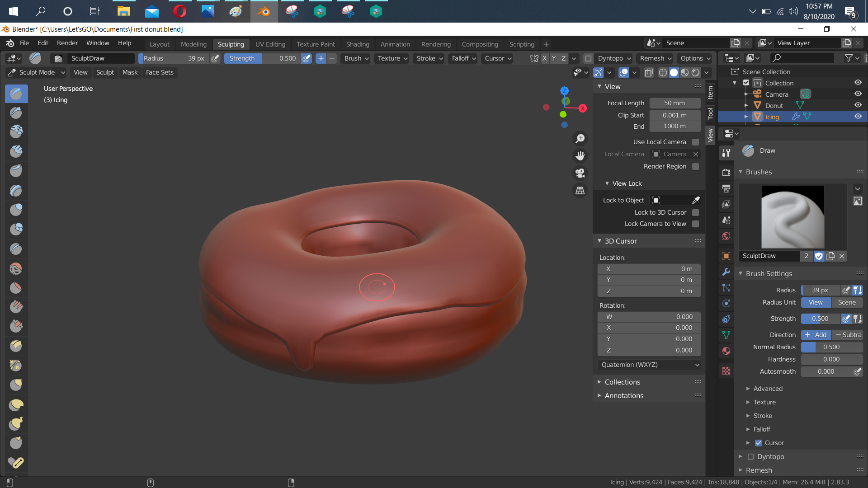Screen dimensions: 868x488
Task: Select rendered viewport shading mode
Action: click(x=696, y=72)
